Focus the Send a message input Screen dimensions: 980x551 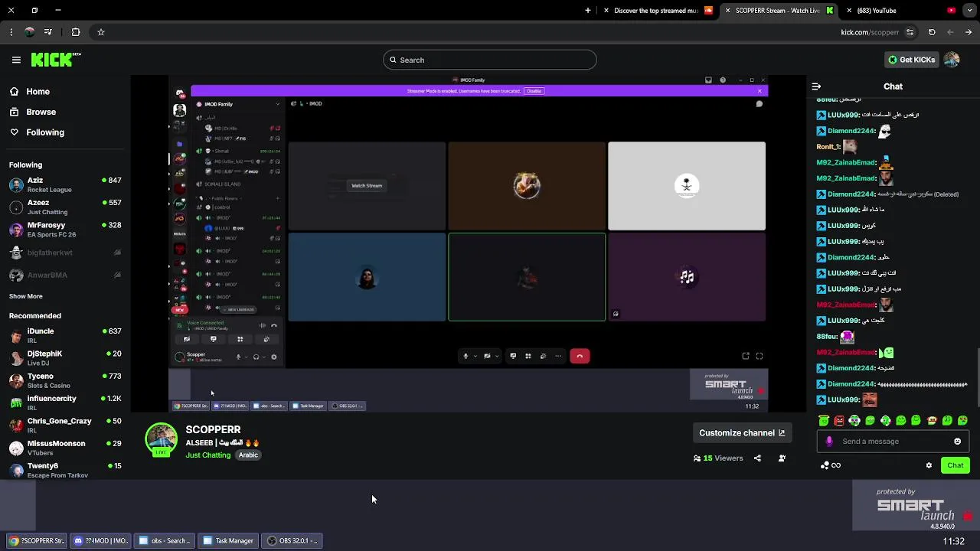click(894, 441)
